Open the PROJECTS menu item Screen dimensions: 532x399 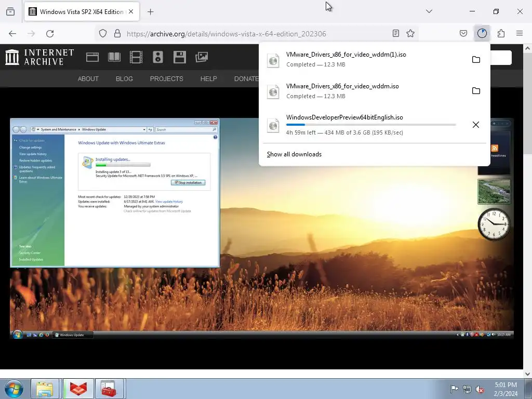167,79
